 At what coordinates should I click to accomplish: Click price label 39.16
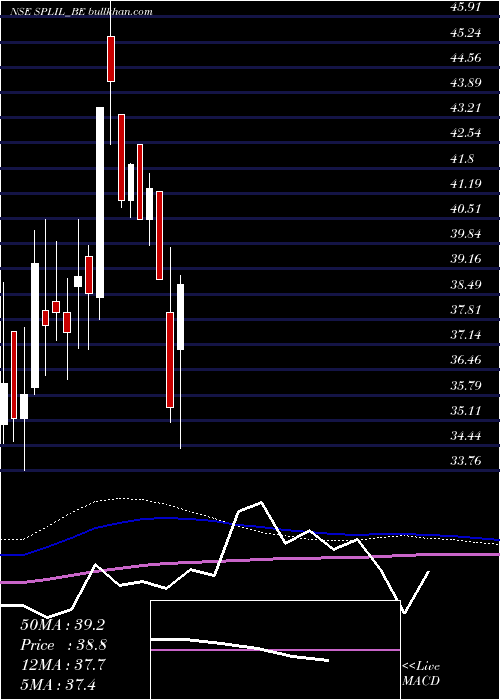point(466,259)
